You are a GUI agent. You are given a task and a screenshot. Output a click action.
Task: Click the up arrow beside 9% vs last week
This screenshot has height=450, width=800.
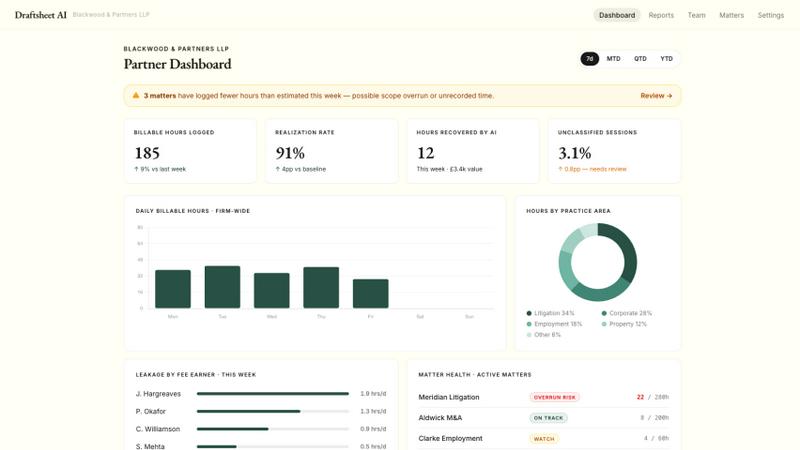point(136,169)
